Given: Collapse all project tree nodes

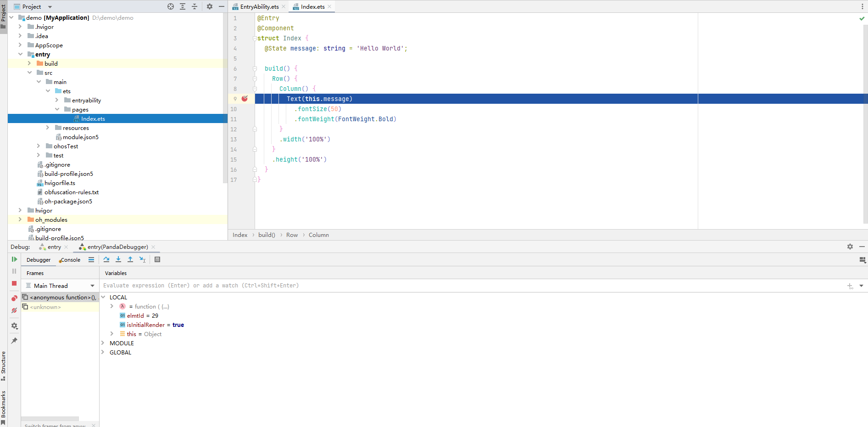Looking at the screenshot, I should coord(195,6).
